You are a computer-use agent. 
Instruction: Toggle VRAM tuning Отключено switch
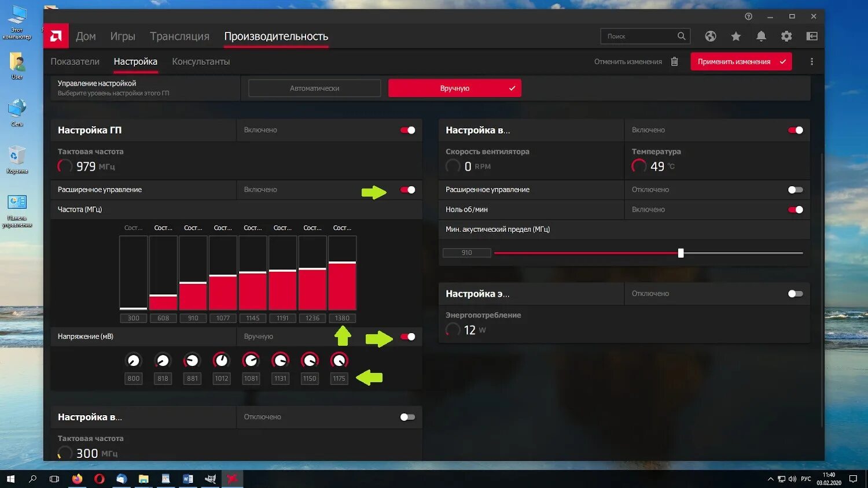coord(407,417)
